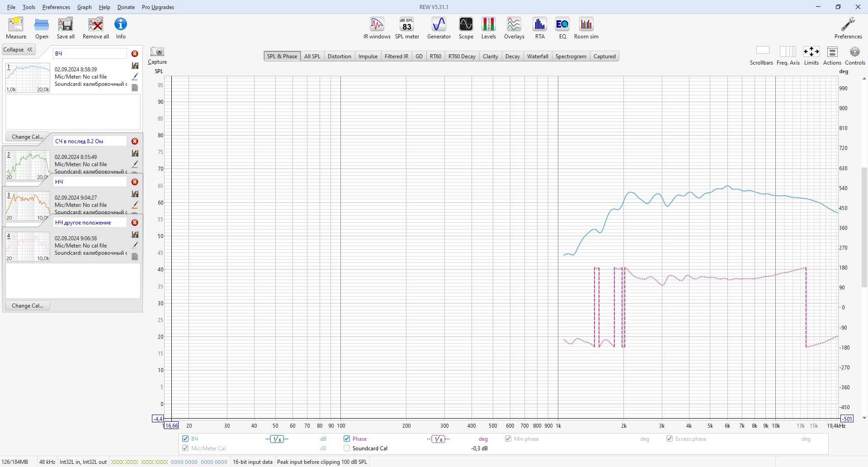
Task: Delete the СЧ в послед 8.2 Ом measurement
Action: pos(135,141)
